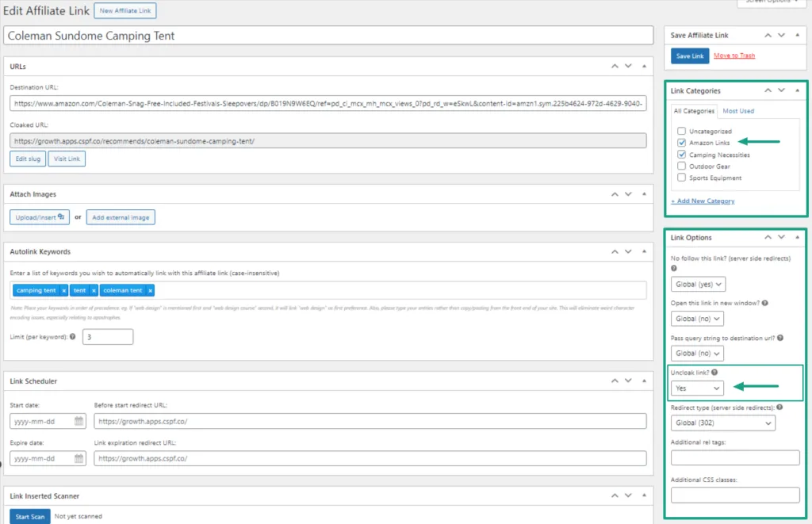Collapse the Link Scheduler panel
This screenshot has height=524, width=812.
point(644,381)
